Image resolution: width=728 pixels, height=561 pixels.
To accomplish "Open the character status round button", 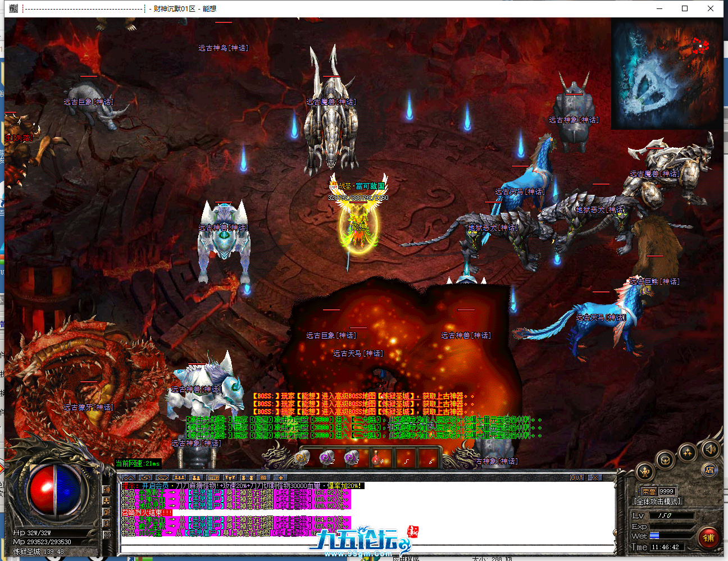I will pyautogui.click(x=645, y=472).
